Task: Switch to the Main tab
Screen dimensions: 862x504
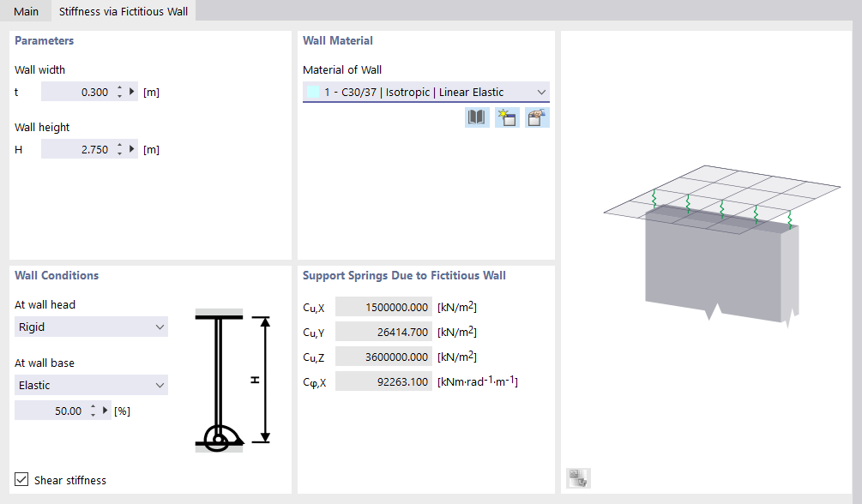Action: pos(26,11)
